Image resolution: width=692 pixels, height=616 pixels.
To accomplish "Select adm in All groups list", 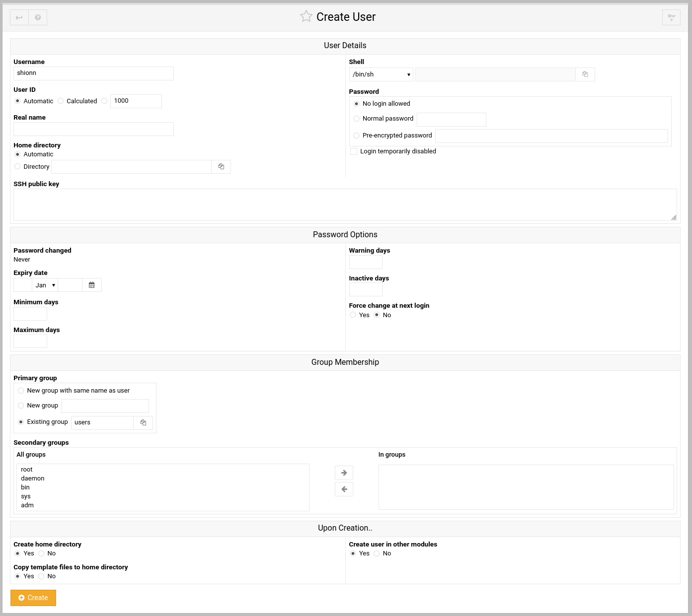I will coord(163,505).
